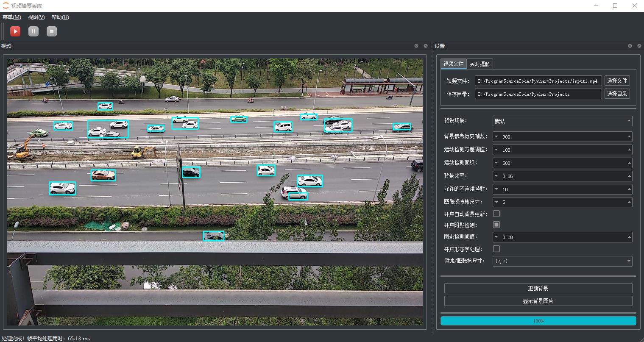Click the 视频 panel title
Screen dimensions: 644x342
(x=6, y=46)
